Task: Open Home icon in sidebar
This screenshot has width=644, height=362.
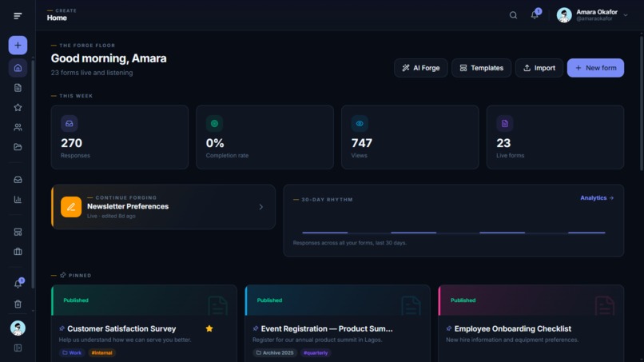Action: click(18, 68)
